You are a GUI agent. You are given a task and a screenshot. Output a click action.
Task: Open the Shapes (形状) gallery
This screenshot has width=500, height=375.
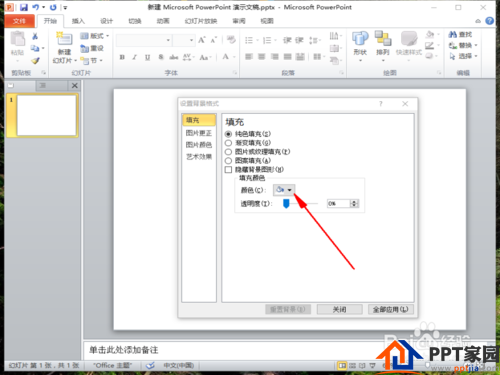tap(360, 46)
